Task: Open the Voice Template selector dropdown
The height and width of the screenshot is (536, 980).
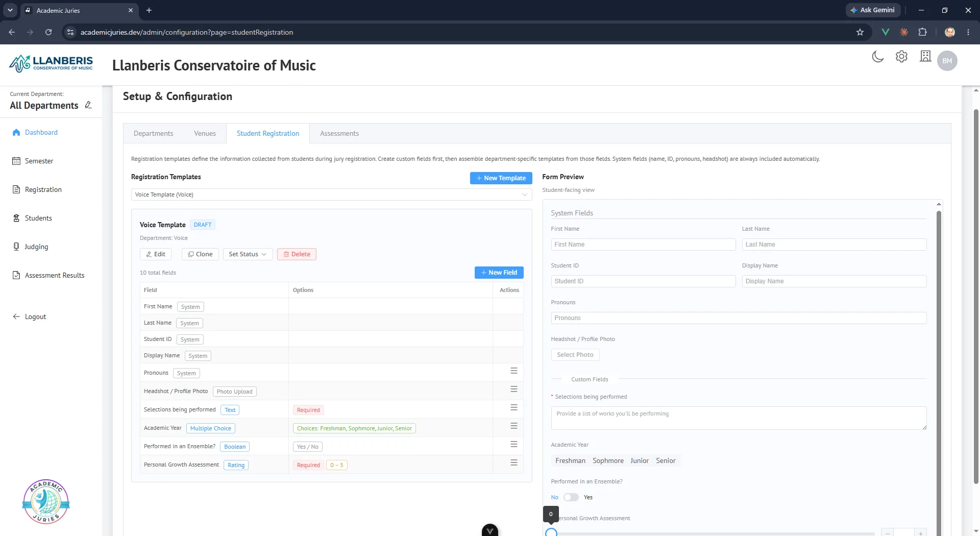Action: (331, 194)
